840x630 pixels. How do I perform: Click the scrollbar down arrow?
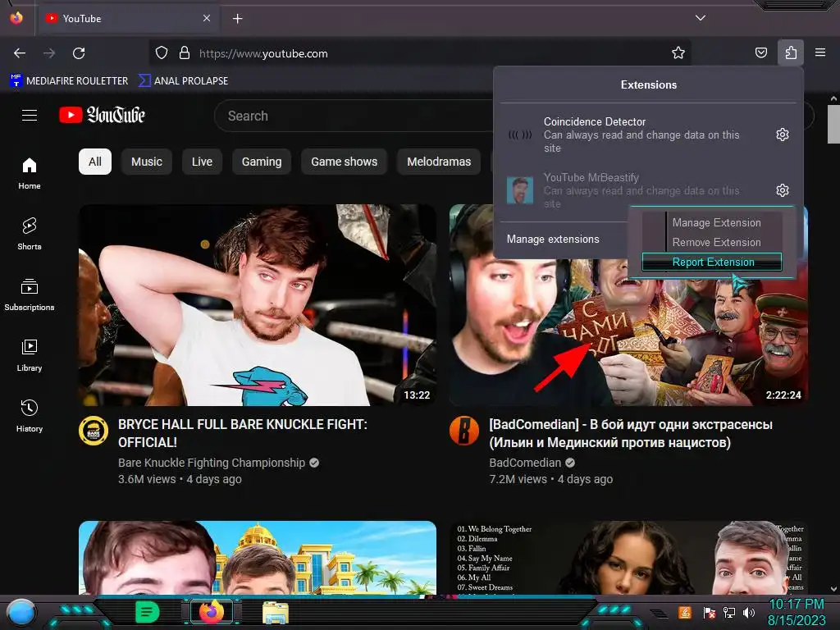click(833, 589)
